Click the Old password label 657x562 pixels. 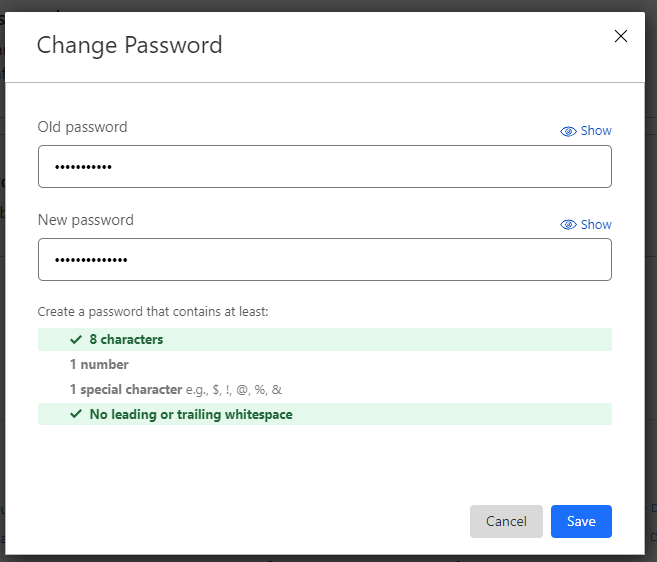(x=82, y=127)
